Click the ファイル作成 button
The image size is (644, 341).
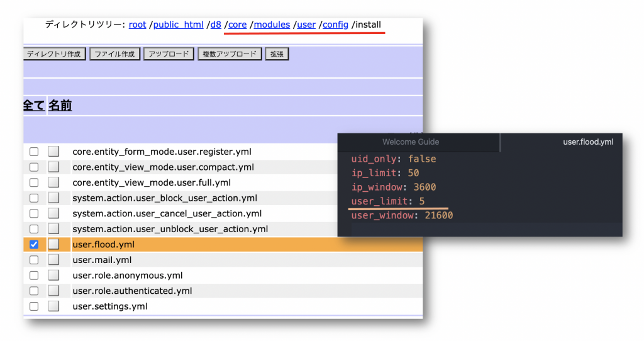[x=114, y=54]
